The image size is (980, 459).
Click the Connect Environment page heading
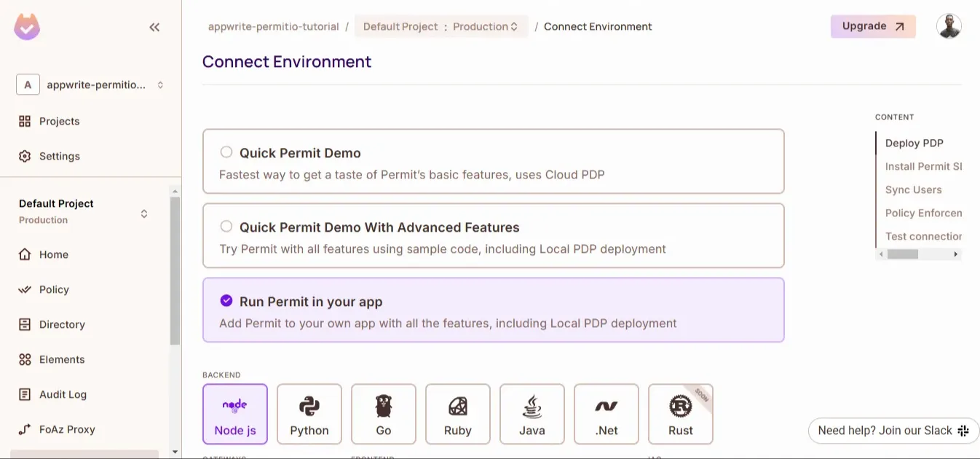click(287, 62)
